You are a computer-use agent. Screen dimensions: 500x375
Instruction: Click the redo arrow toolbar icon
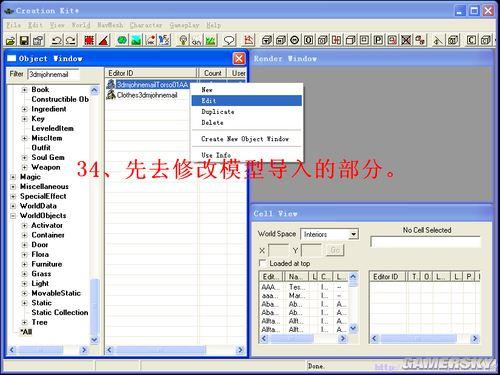pos(71,40)
